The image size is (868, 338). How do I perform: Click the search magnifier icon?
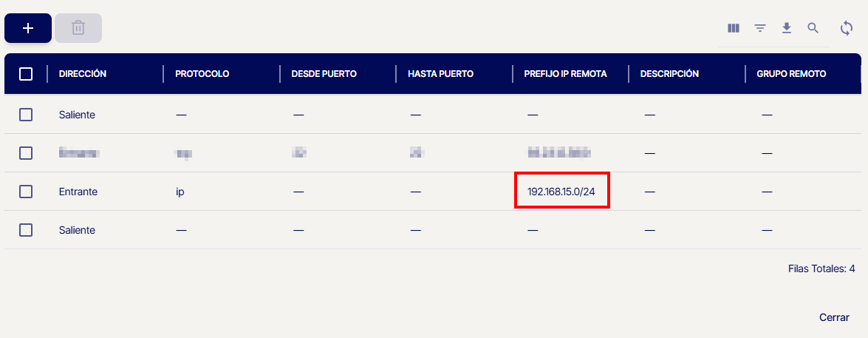coord(813,28)
